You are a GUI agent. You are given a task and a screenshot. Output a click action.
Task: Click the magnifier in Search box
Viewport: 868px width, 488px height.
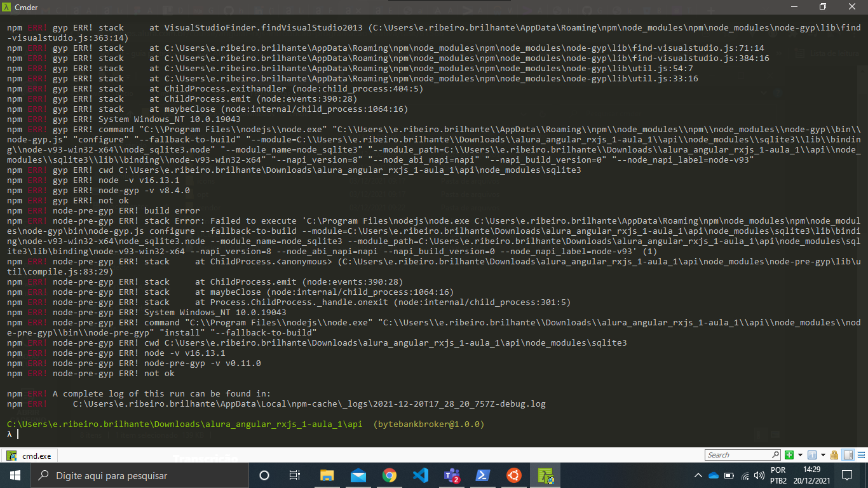(x=775, y=455)
